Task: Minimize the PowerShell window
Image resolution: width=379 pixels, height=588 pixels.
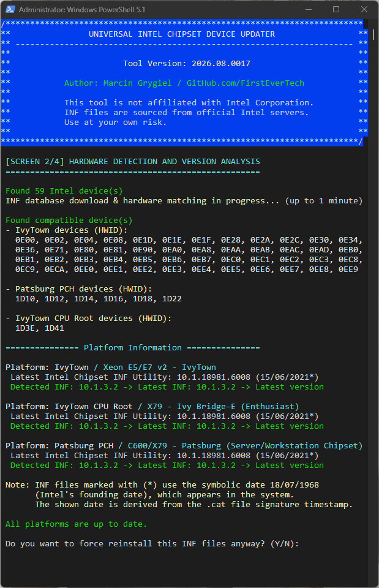Action: [309, 9]
